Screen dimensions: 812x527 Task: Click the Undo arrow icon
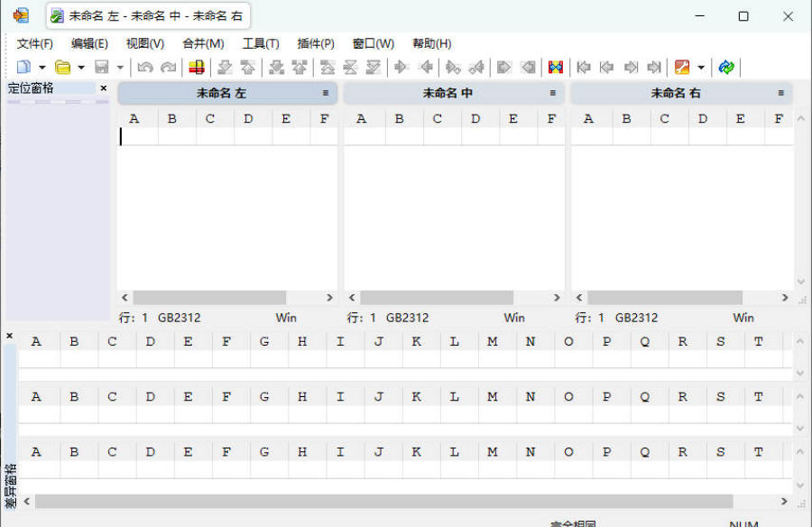pos(144,68)
